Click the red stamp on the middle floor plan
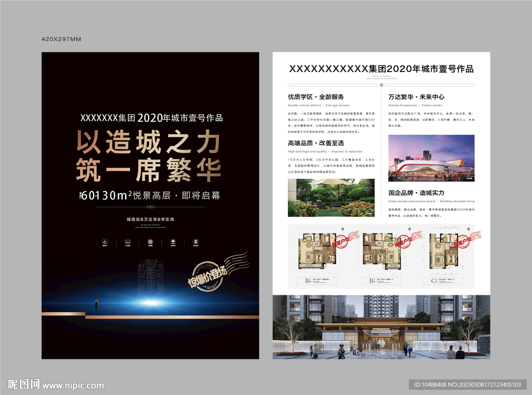Viewport: 532px width, 395px height. coord(408,239)
